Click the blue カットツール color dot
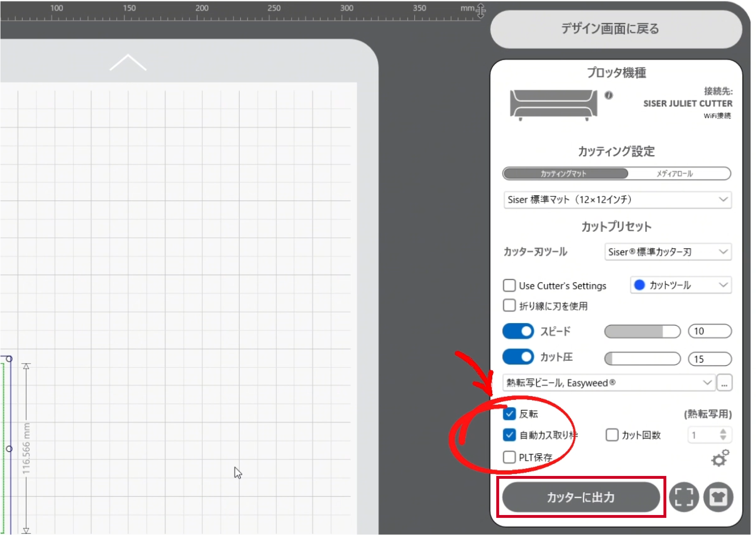The width and height of the screenshot is (756, 535). (x=639, y=285)
